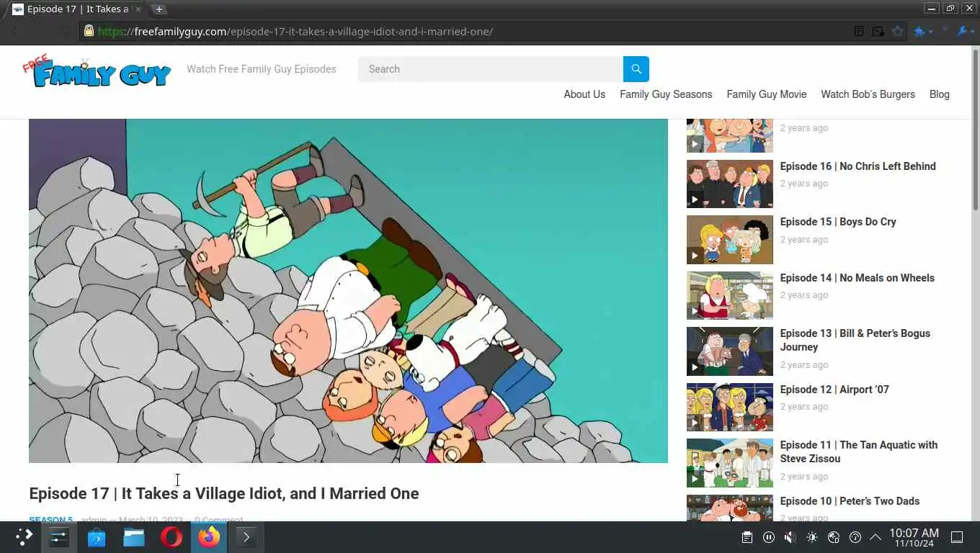Open Episode 16 No Chris Left Behind link

[x=857, y=166]
